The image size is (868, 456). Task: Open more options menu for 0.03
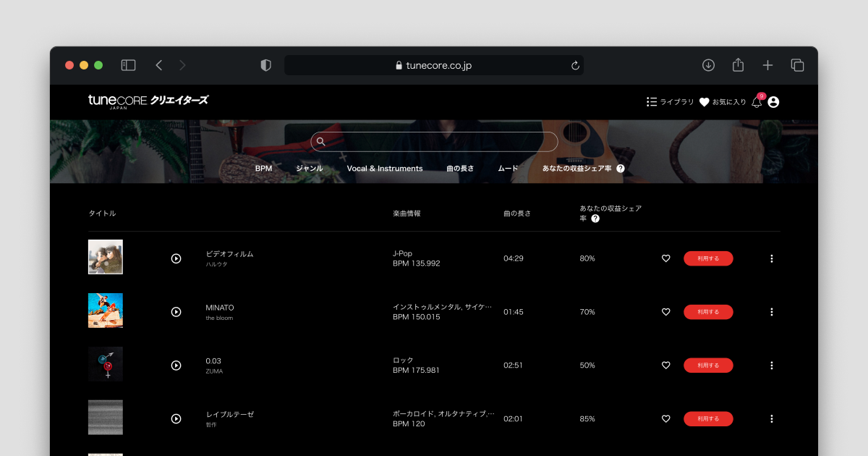771,366
